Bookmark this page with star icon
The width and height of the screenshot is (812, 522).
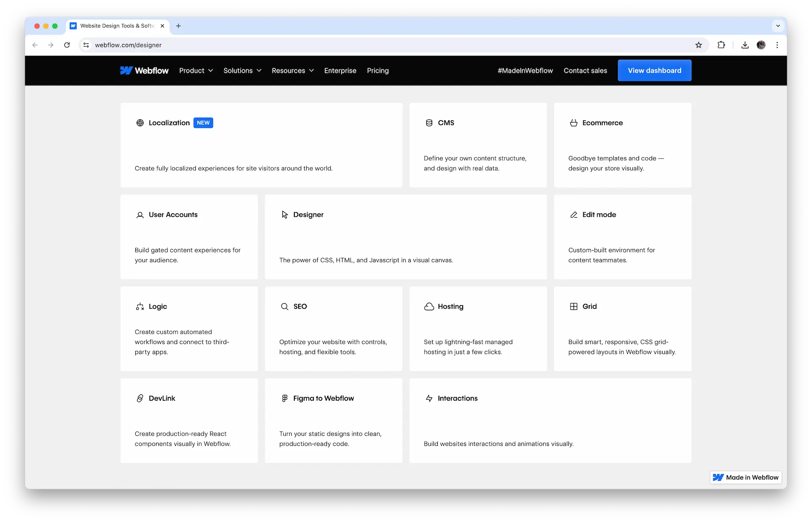[x=699, y=45]
